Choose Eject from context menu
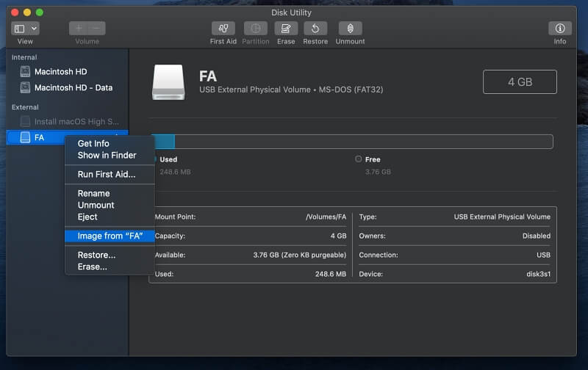 pyautogui.click(x=110, y=217)
